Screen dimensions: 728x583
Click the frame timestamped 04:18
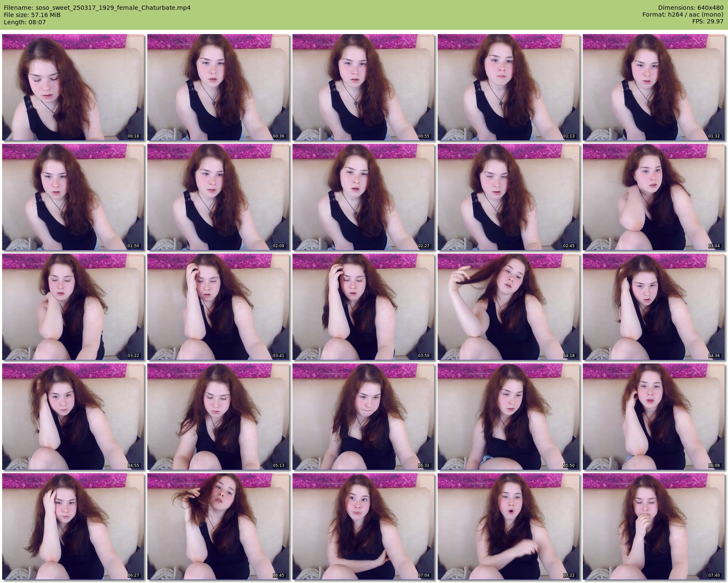tap(508, 307)
